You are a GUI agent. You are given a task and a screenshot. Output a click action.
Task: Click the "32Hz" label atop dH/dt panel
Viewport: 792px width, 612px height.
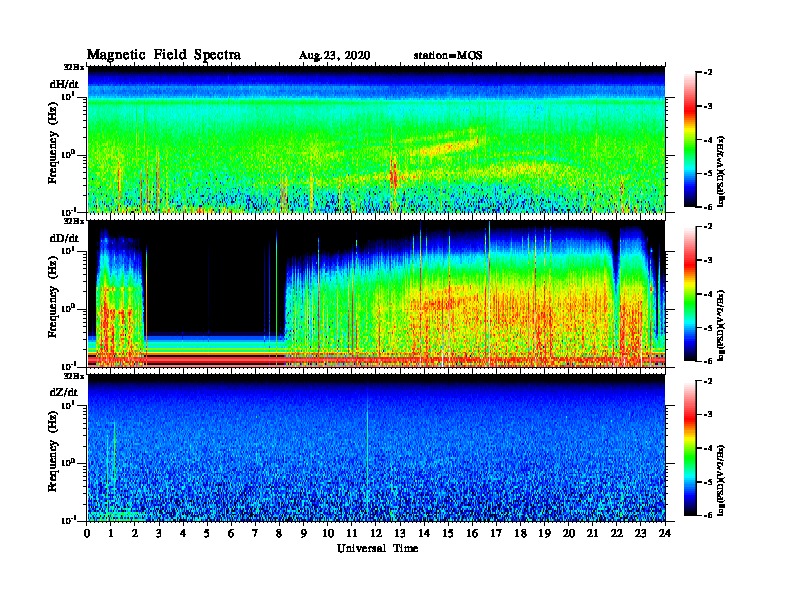pyautogui.click(x=74, y=66)
